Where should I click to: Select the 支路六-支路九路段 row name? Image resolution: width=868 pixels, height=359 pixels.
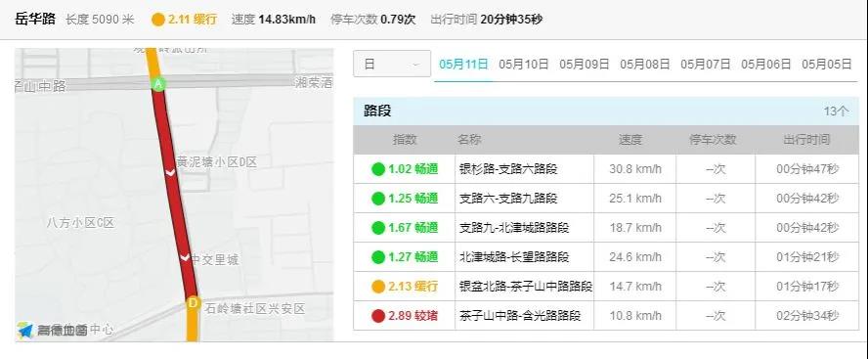pyautogui.click(x=507, y=199)
